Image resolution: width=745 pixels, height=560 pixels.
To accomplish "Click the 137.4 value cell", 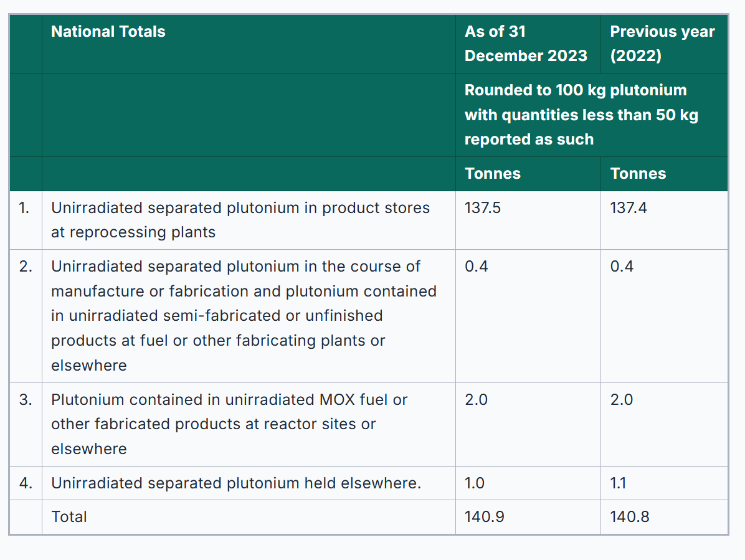I will 629,208.
